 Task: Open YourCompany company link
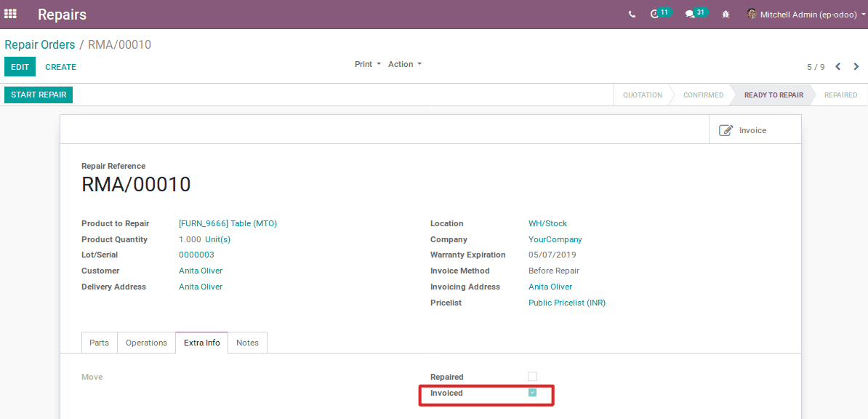[x=555, y=239]
